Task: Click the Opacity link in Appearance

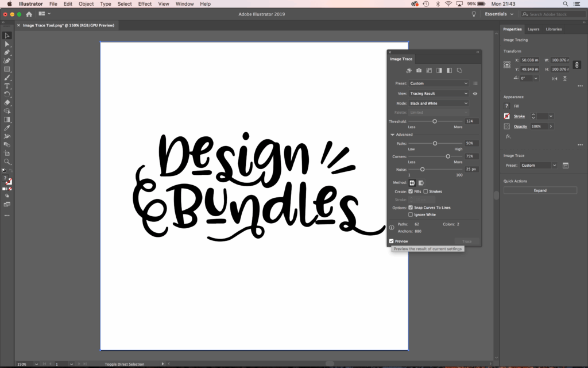Action: tap(520, 126)
